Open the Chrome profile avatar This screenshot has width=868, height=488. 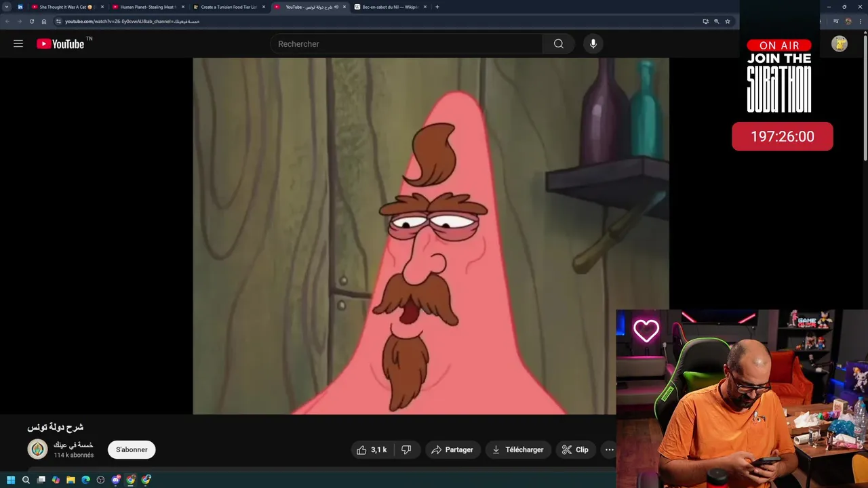848,21
